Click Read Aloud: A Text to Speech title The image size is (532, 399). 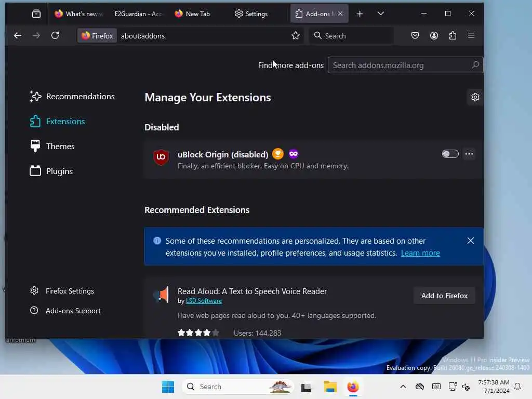click(x=252, y=291)
